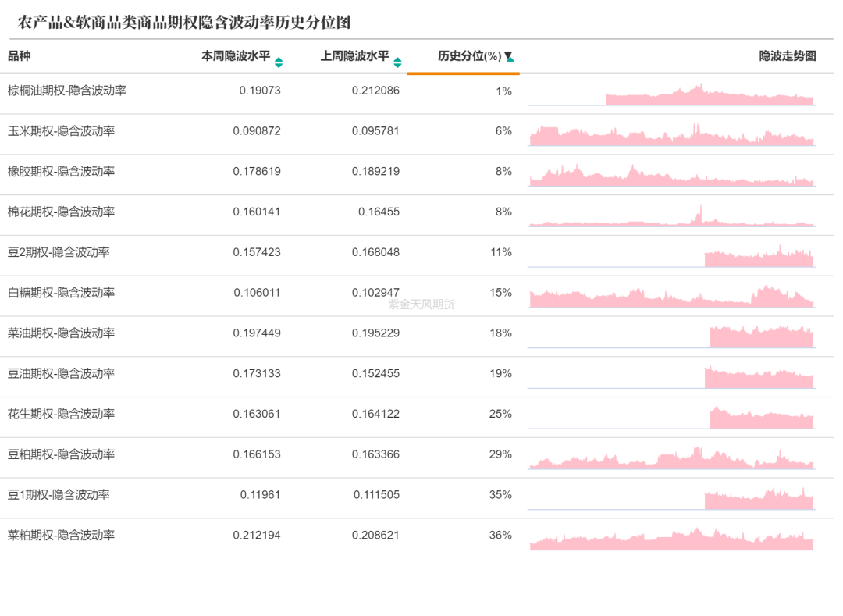The width and height of the screenshot is (843, 616).
Task: Click the 11% percentile for 豆2期权
Action: [501, 252]
